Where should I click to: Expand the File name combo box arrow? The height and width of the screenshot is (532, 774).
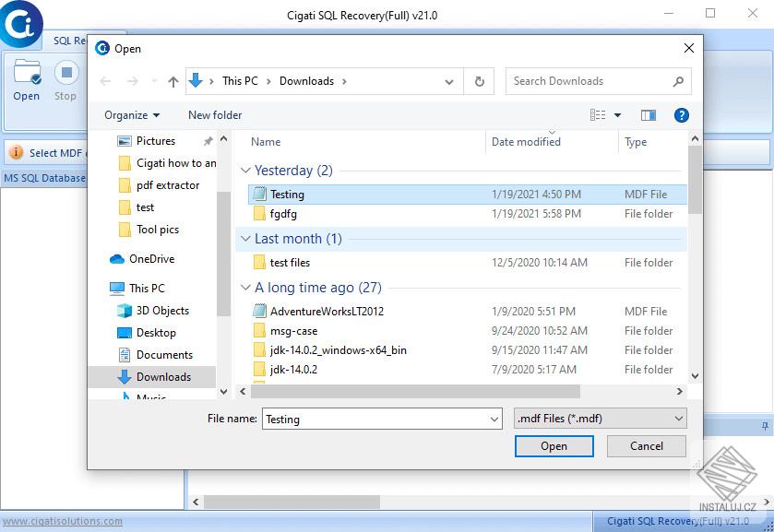494,419
